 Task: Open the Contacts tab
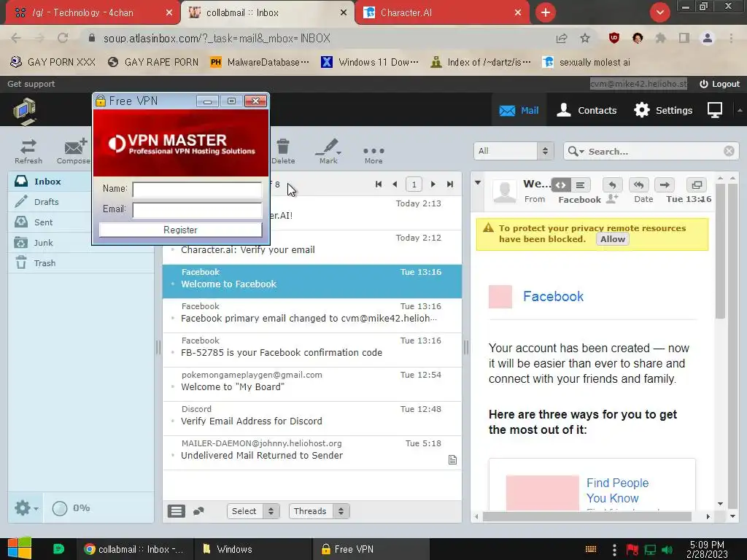click(x=587, y=110)
